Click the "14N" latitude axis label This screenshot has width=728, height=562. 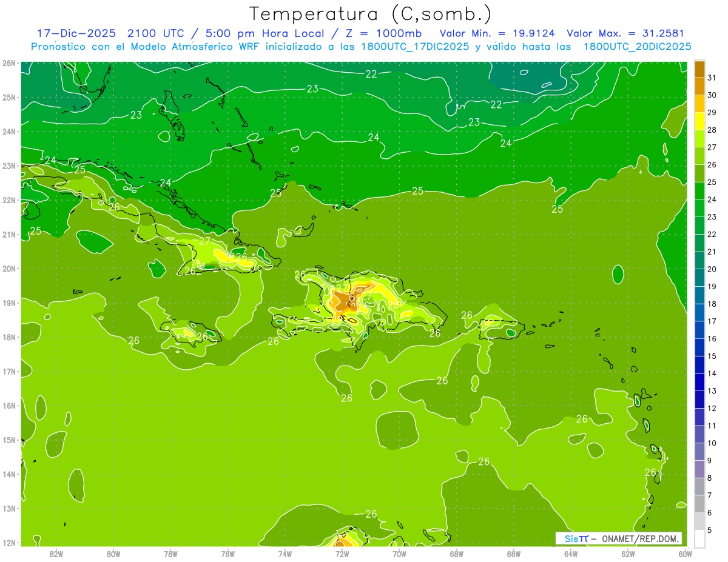[8, 474]
